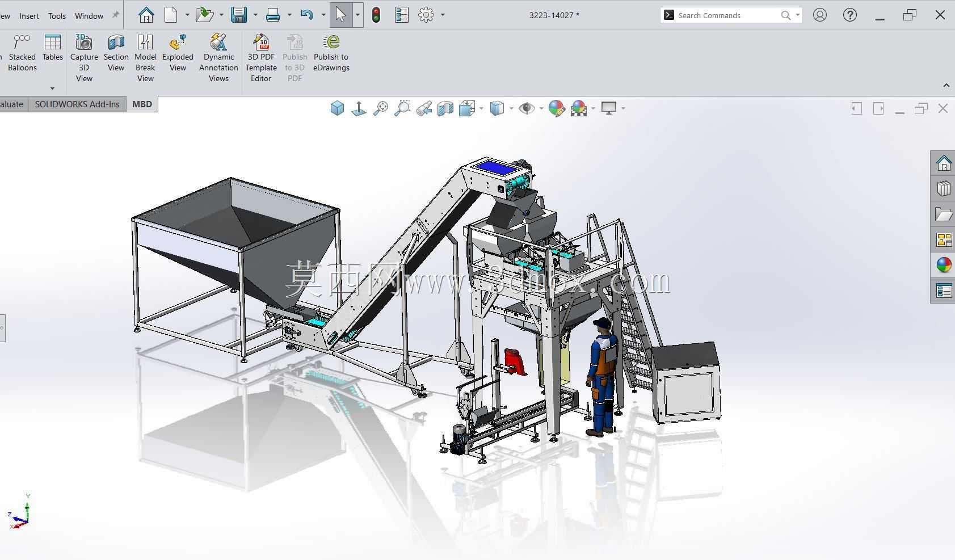This screenshot has width=955, height=560.
Task: Open the Help question mark icon
Action: click(x=850, y=15)
